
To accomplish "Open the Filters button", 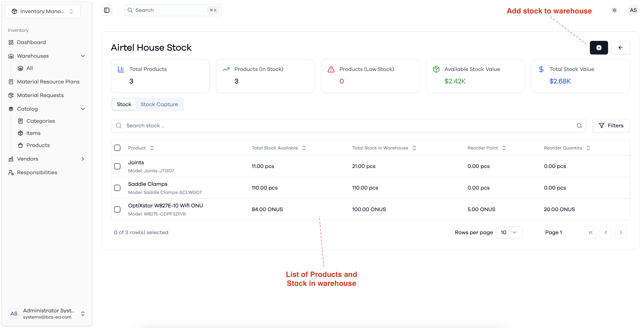I will click(611, 125).
